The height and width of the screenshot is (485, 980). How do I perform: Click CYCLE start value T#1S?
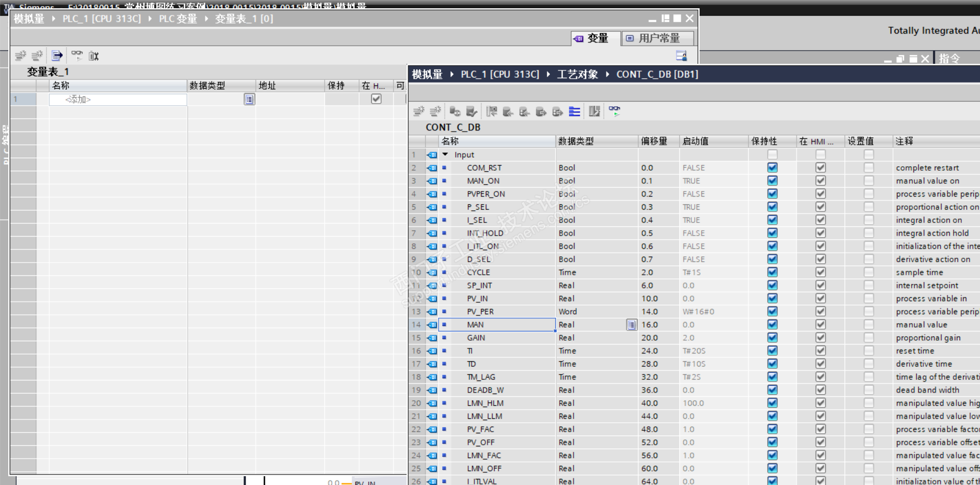click(x=692, y=273)
